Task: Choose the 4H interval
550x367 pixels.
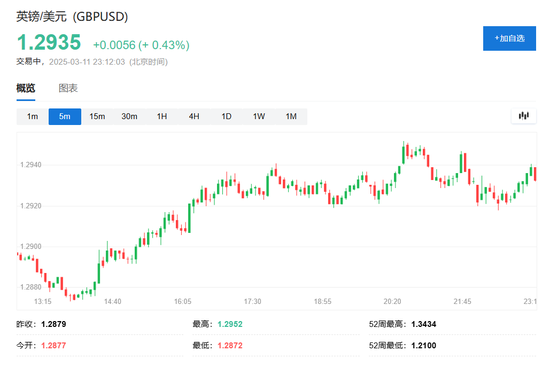Action: 194,116
